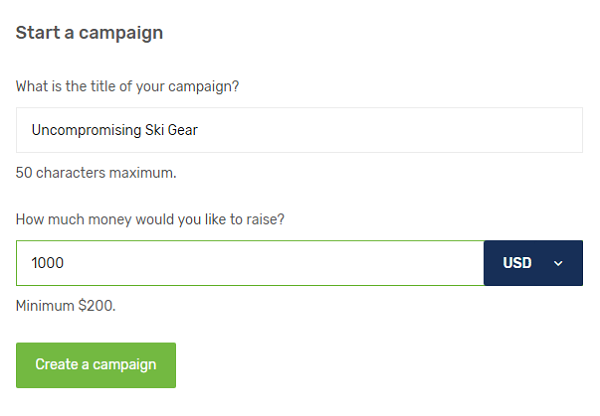Select the 'USD' label in currency selector
Image resolution: width=600 pixels, height=416 pixels.
[517, 263]
